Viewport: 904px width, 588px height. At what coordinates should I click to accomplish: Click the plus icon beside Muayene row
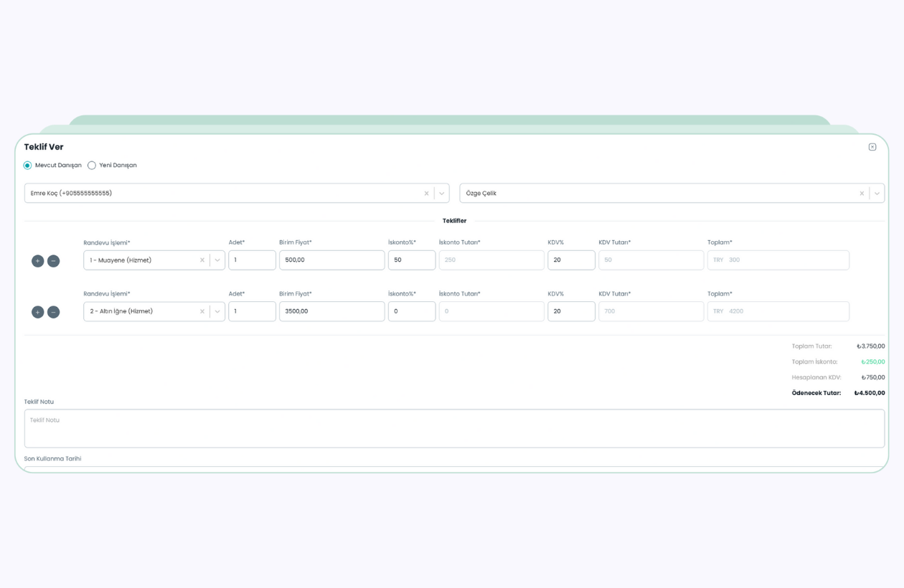(x=37, y=261)
